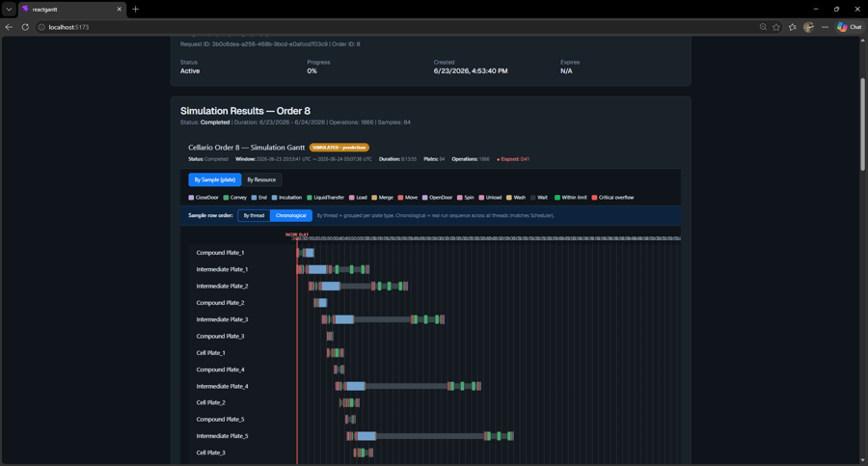This screenshot has height=466, width=868.
Task: Select the Compound Plate_2 row label
Action: [220, 303]
